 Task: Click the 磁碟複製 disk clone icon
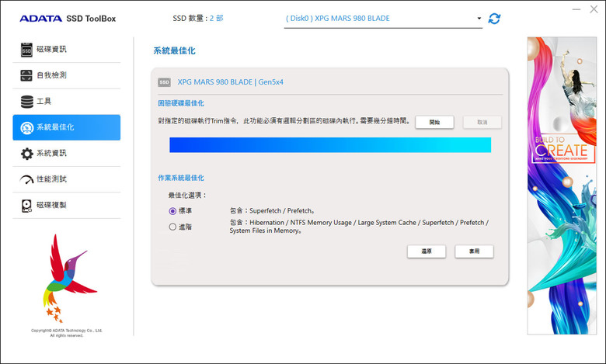click(26, 206)
